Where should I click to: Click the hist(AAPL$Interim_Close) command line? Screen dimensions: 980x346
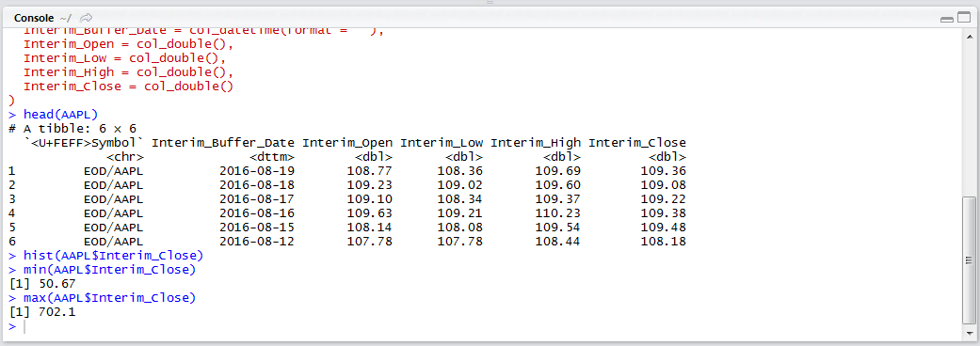click(x=113, y=256)
